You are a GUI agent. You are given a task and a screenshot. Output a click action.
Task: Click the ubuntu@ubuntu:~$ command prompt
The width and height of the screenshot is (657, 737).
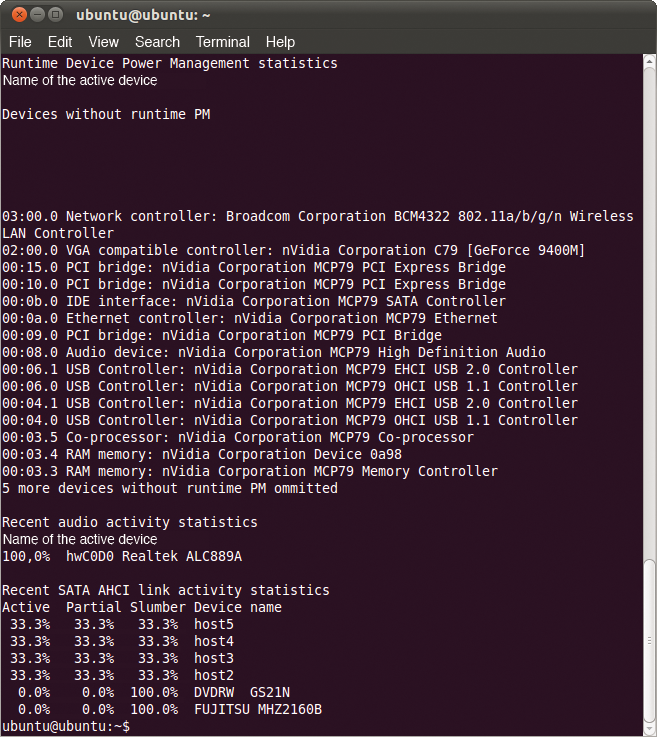pyautogui.click(x=66, y=726)
